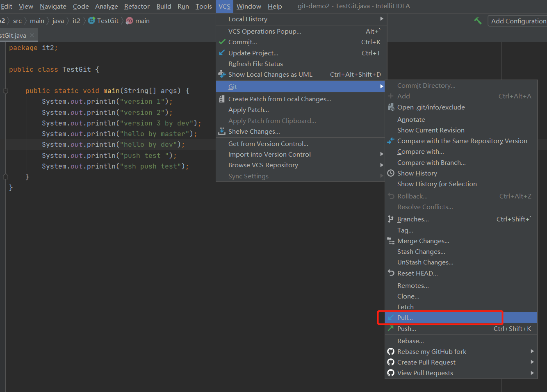The height and width of the screenshot is (392, 547).
Task: Click the Branches icon
Action: coord(391,219)
